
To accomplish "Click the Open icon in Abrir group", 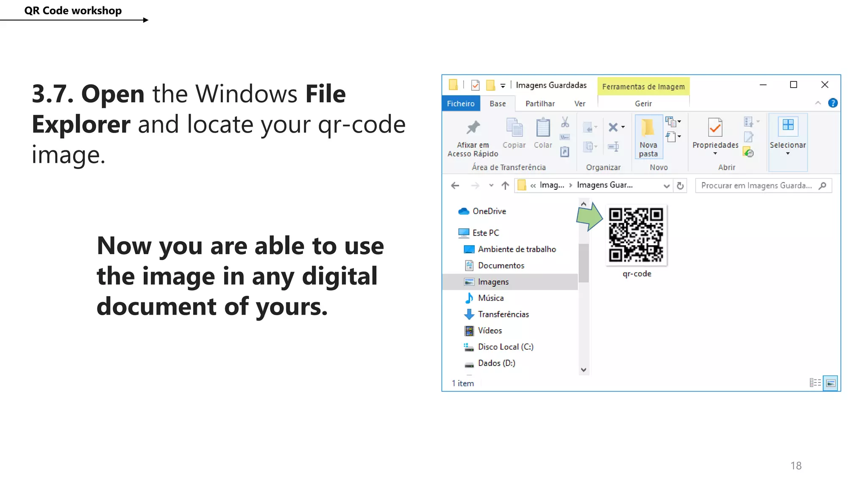I will pos(748,122).
